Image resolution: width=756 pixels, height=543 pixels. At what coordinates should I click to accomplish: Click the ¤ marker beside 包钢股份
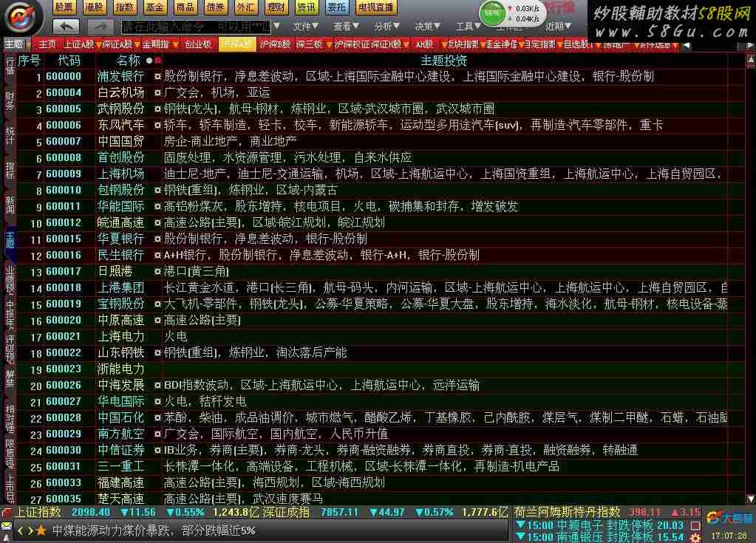[x=157, y=191]
